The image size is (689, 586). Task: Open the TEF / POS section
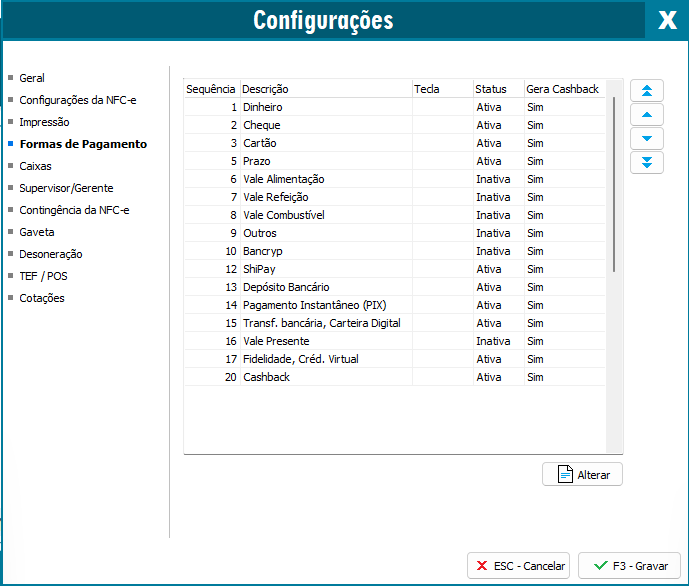click(43, 276)
